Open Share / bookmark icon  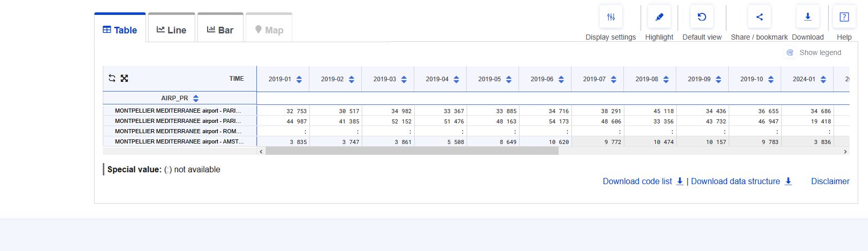[x=759, y=17]
